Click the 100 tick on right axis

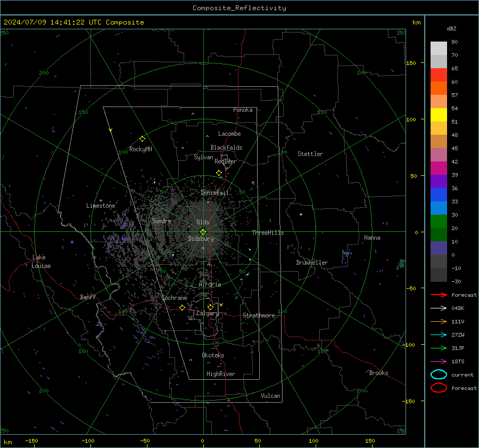click(x=411, y=119)
